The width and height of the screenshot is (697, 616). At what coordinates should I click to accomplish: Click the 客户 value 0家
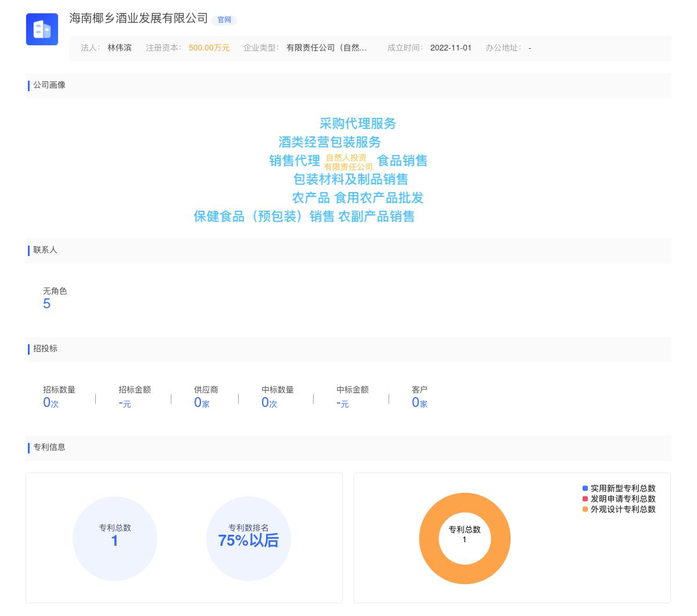point(419,403)
